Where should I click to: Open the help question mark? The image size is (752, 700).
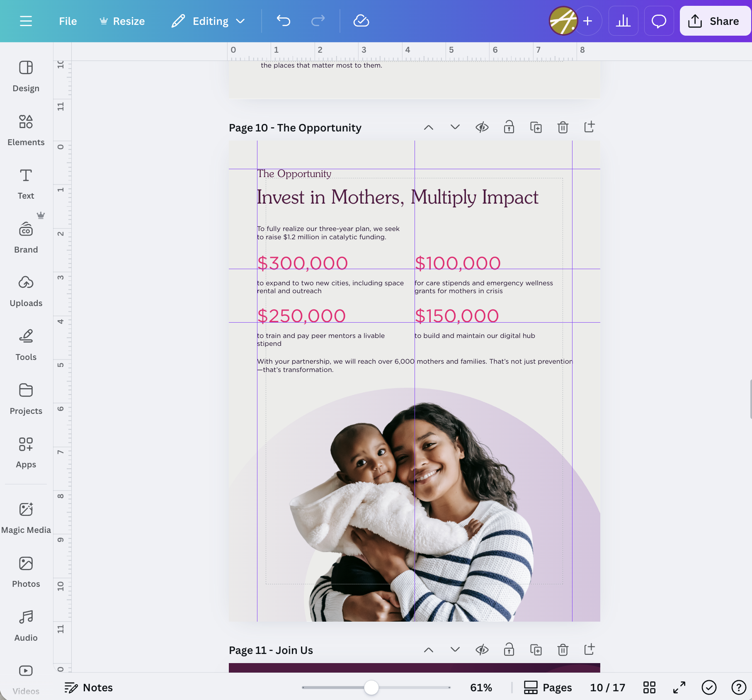tap(739, 688)
